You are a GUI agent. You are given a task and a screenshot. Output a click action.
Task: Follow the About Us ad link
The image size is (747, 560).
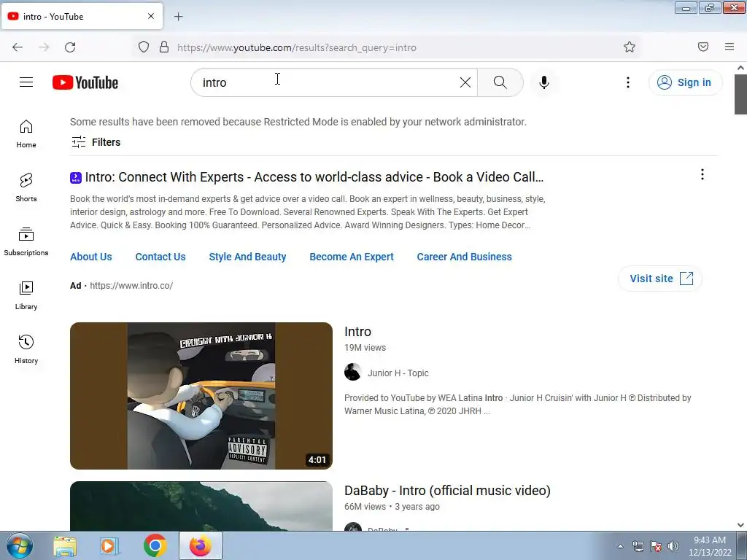[91, 257]
